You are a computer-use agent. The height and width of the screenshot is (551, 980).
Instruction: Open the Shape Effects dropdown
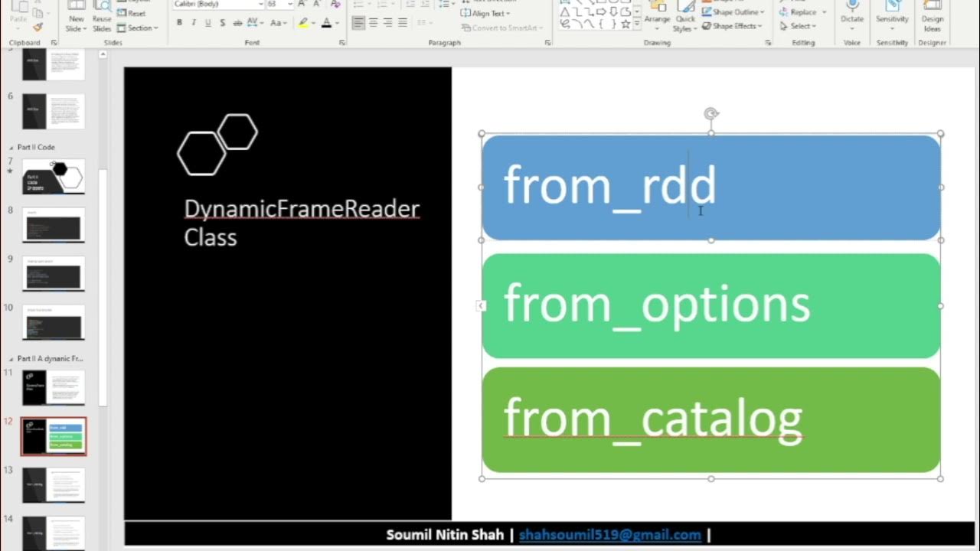[731, 26]
